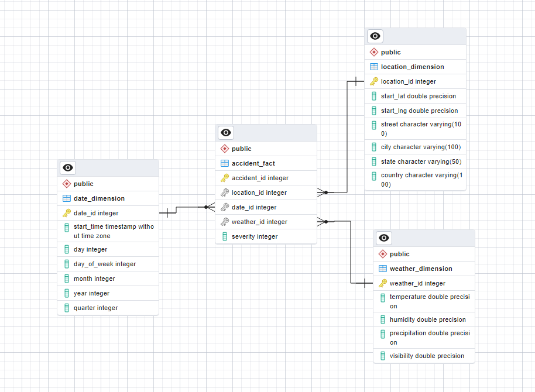Image resolution: width=535 pixels, height=392 pixels.
Task: Click the column icon beside day_of_week integer
Action: coord(67,264)
